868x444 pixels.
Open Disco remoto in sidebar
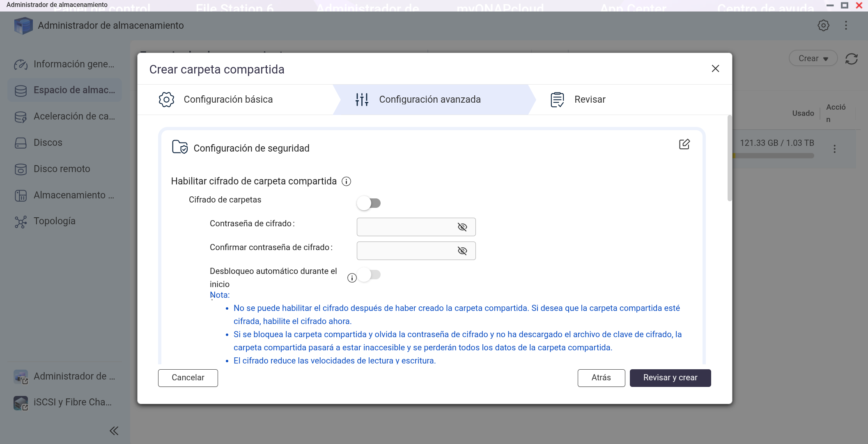click(62, 169)
